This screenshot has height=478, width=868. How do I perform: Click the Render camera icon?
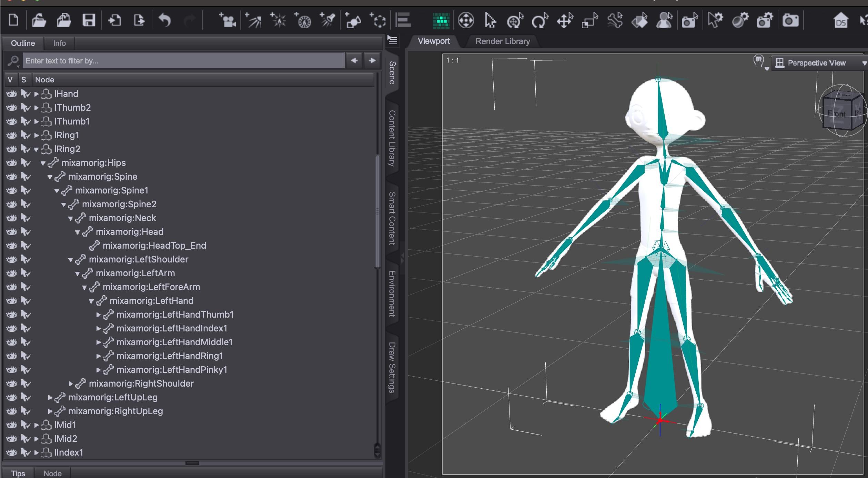tap(790, 20)
